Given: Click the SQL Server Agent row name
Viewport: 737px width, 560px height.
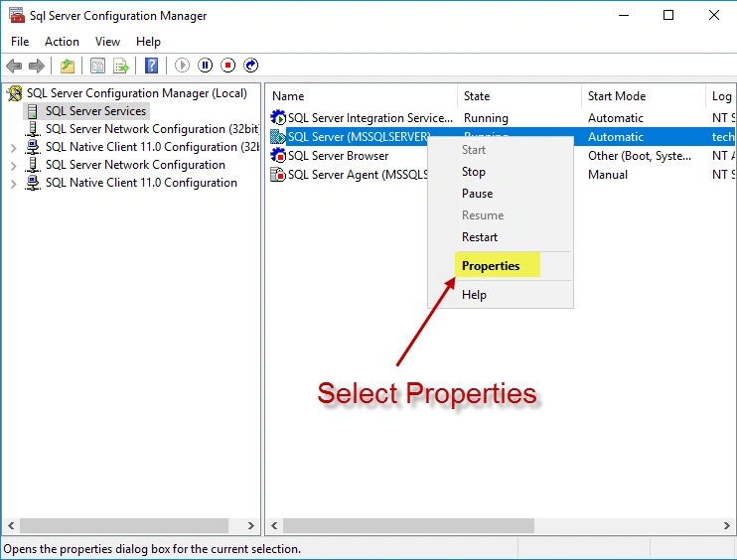Looking at the screenshot, I should click(358, 175).
